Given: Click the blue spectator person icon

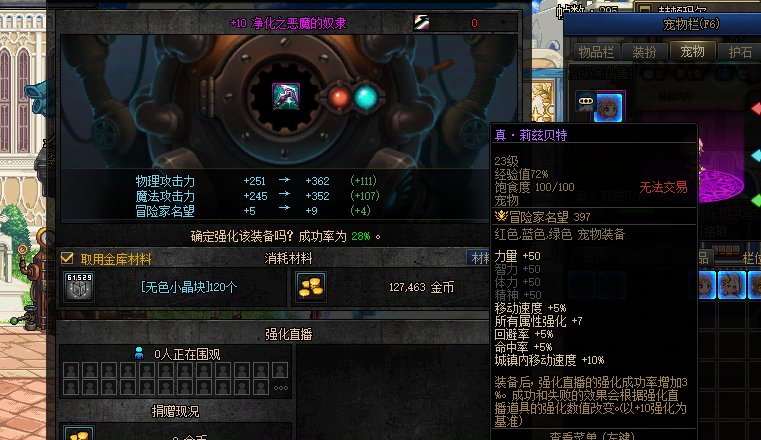Looking at the screenshot, I should click(139, 353).
